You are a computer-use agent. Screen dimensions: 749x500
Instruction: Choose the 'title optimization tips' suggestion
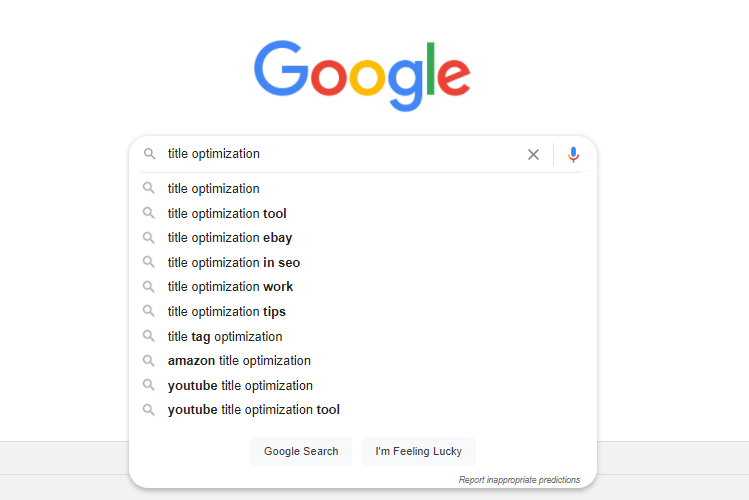pyautogui.click(x=363, y=311)
